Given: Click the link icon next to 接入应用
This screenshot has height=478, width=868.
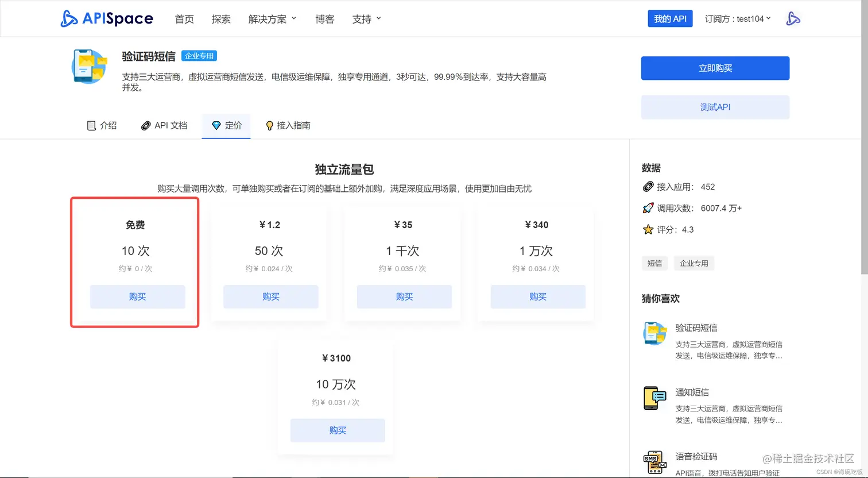Looking at the screenshot, I should pyautogui.click(x=648, y=186).
